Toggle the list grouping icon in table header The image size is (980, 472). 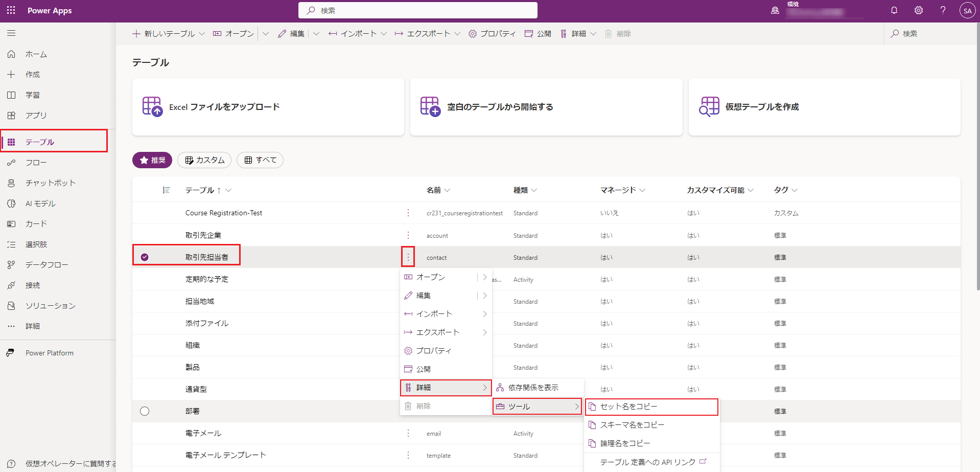[x=166, y=190]
